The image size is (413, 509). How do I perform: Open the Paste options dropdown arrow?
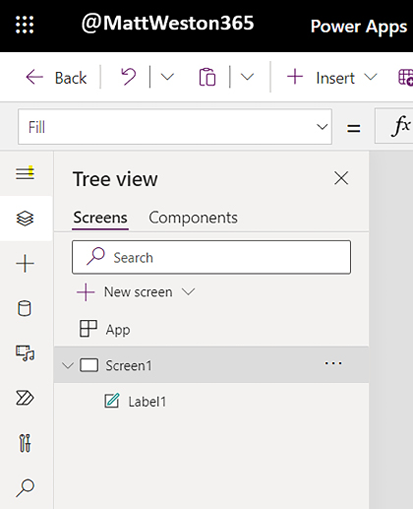point(247,77)
